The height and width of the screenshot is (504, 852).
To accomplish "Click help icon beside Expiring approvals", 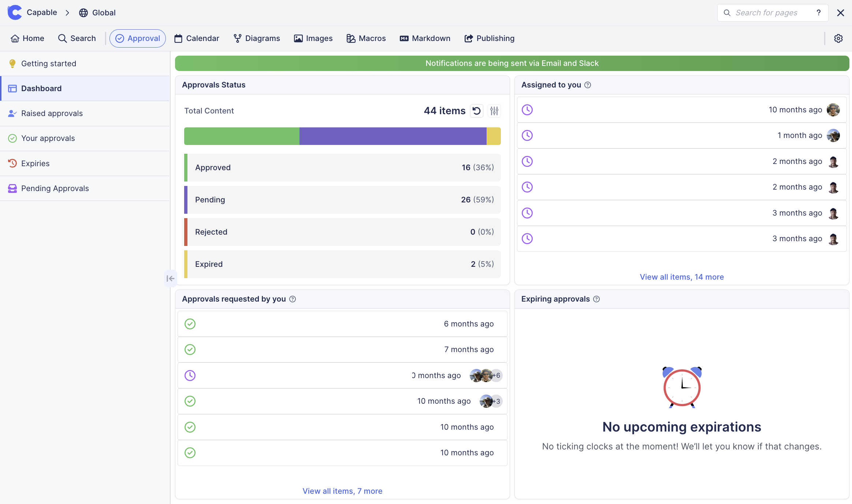I will [x=596, y=299].
